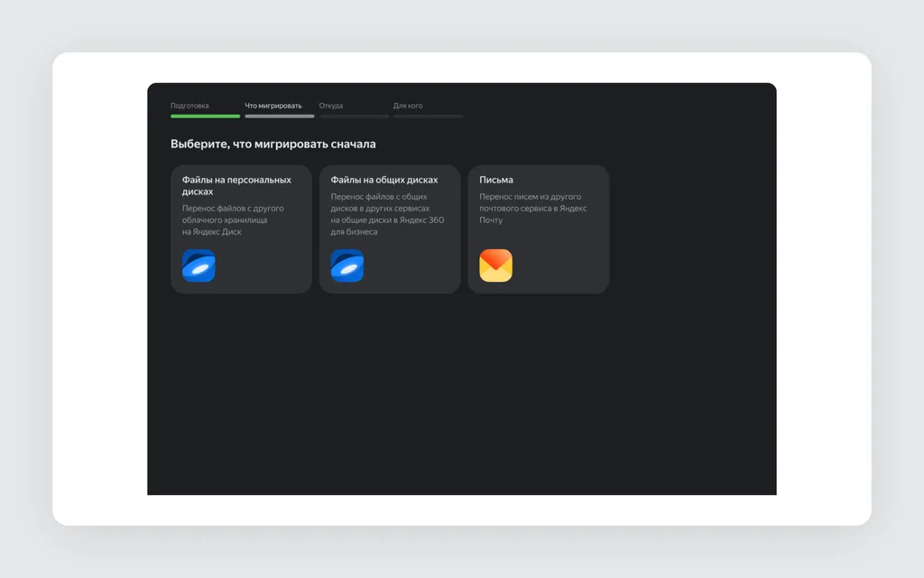
Task: Click the gray Что мигрировать progress bar
Action: point(280,117)
